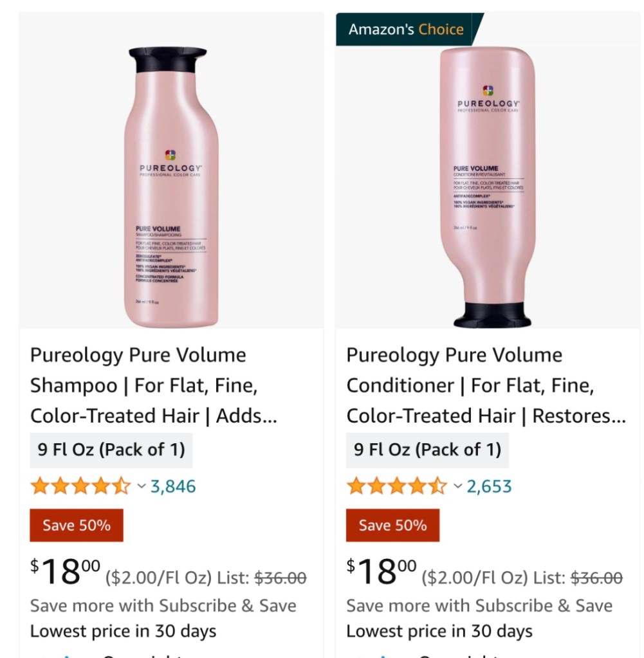Click the shampoo star rating icons
The image size is (644, 658).
click(x=80, y=486)
